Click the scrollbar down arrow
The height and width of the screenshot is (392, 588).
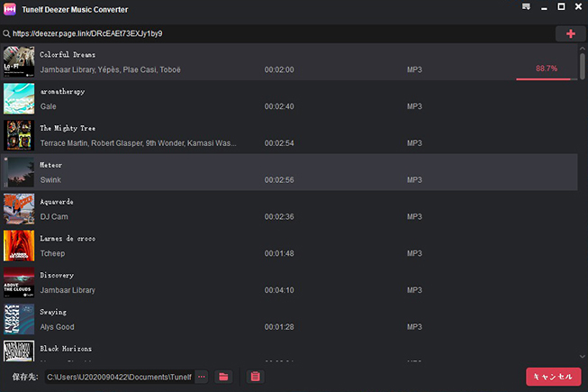coord(582,356)
